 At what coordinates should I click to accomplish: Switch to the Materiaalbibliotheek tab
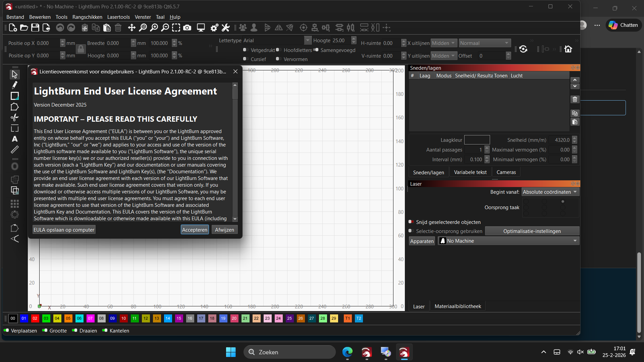coord(458,306)
